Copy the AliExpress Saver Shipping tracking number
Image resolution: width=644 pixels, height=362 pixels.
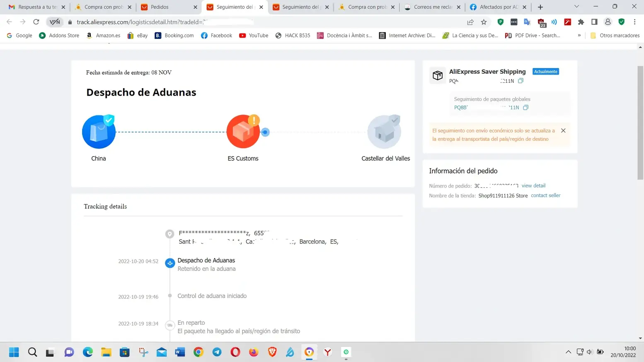521,81
